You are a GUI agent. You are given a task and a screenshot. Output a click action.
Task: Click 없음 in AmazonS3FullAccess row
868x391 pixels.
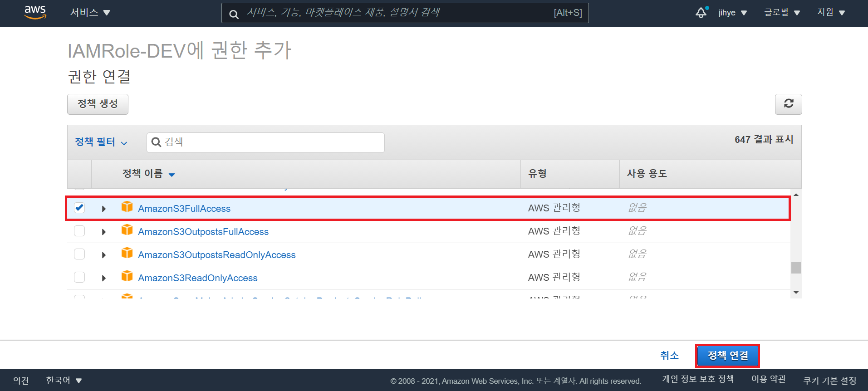click(637, 208)
